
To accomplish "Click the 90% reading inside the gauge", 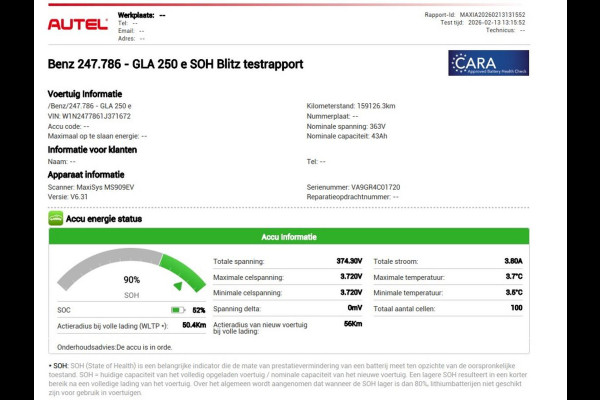I will (131, 280).
